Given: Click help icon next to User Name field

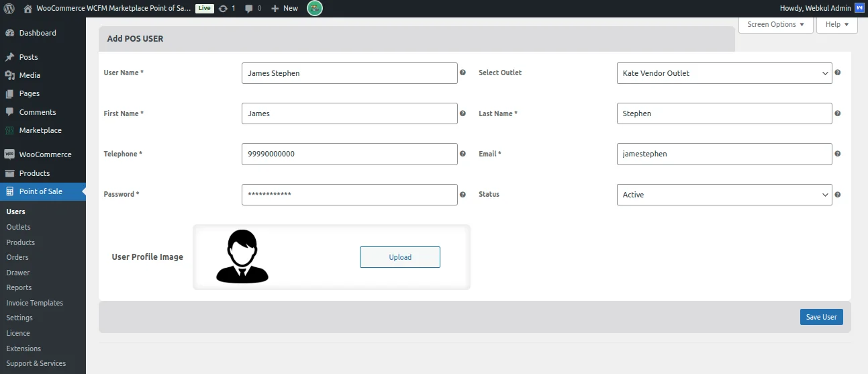Looking at the screenshot, I should coord(463,73).
